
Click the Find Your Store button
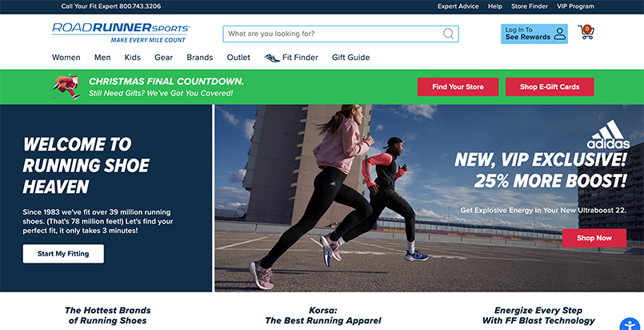point(458,87)
